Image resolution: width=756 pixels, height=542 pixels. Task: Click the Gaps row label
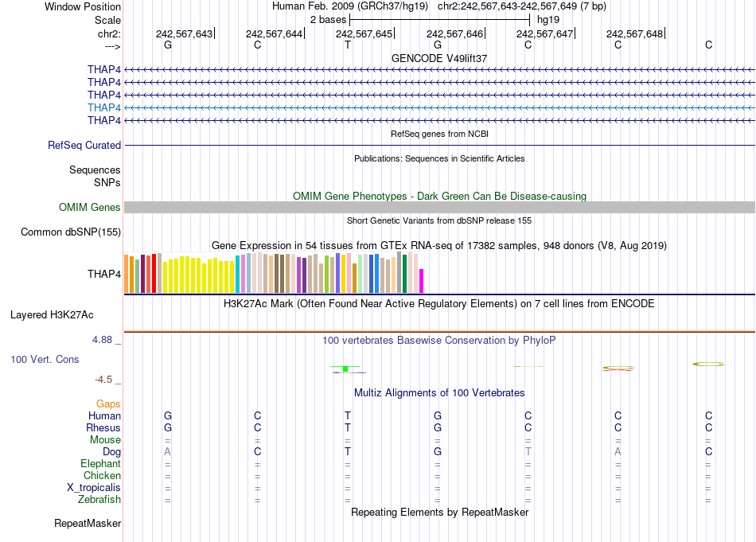point(108,404)
